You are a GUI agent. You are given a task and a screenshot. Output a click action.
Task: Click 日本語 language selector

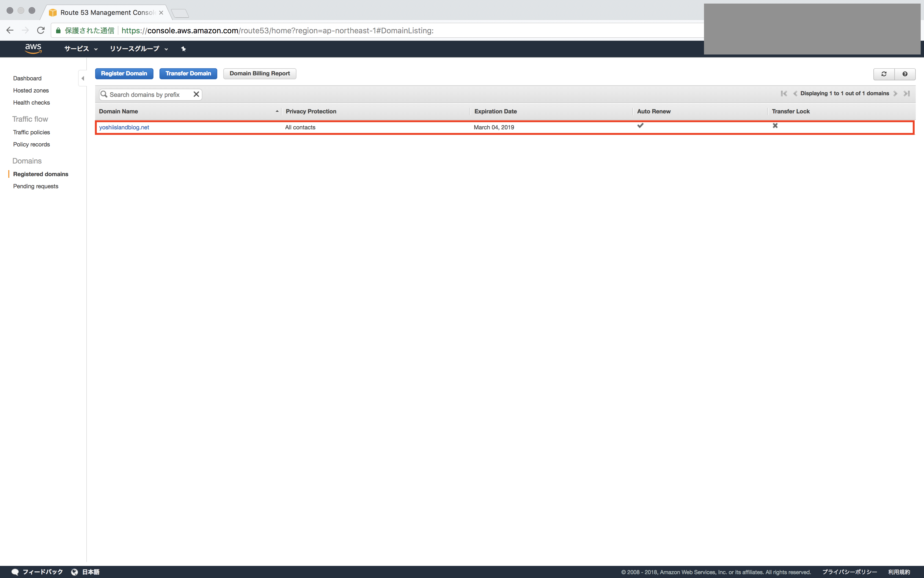coord(91,572)
